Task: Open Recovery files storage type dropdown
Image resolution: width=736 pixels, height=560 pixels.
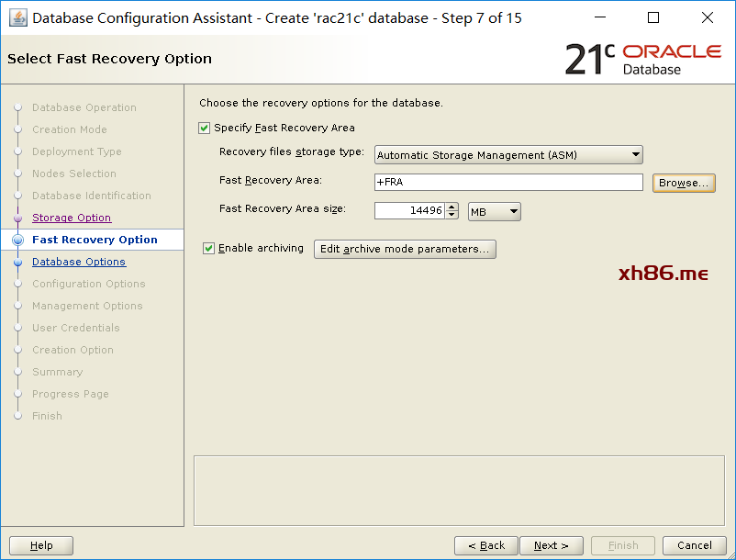Action: coord(508,155)
